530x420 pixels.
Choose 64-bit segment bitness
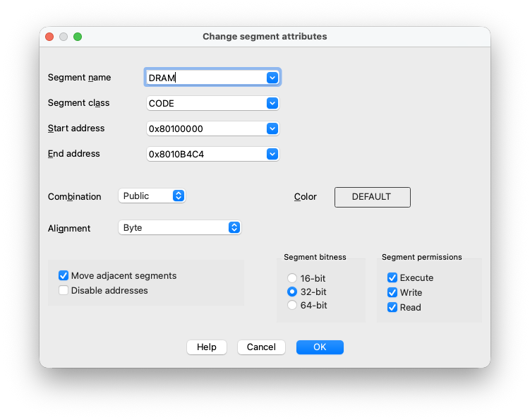[x=292, y=305]
